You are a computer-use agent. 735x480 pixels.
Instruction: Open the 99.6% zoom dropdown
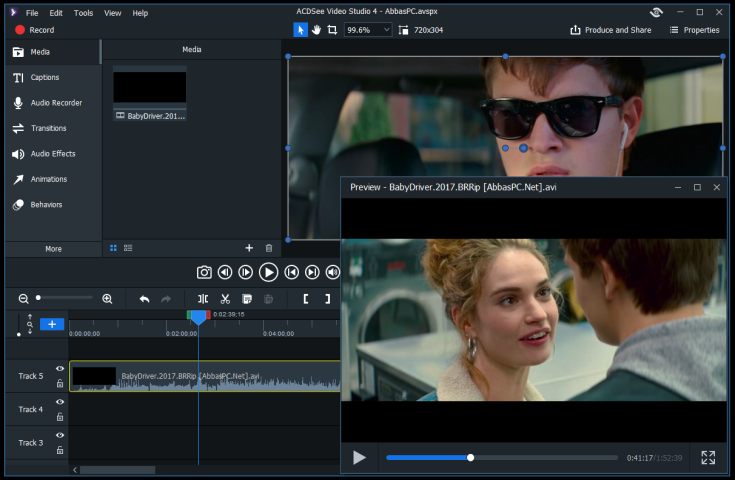point(368,30)
